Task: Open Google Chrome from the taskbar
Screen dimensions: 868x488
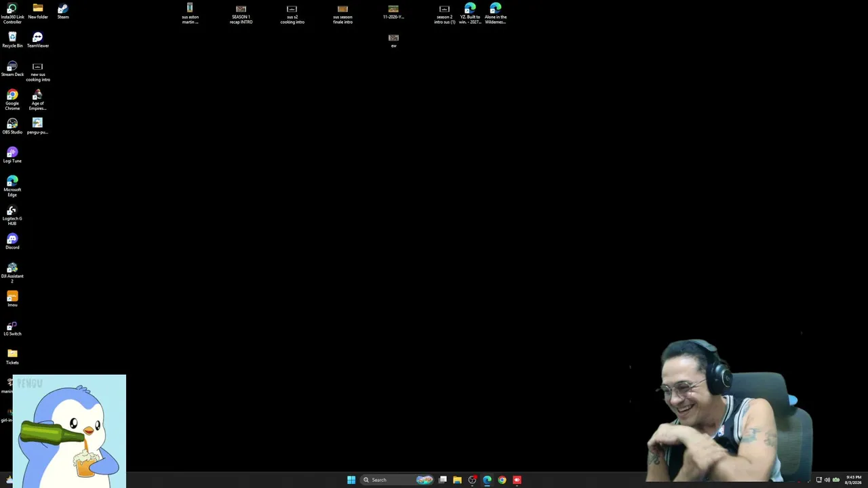Action: (502, 480)
